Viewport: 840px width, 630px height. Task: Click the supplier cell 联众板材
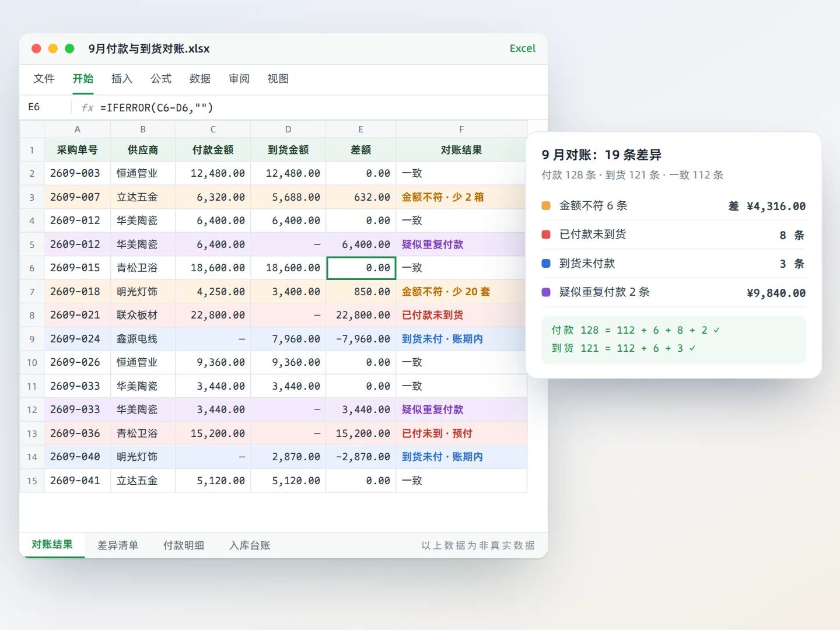click(143, 316)
